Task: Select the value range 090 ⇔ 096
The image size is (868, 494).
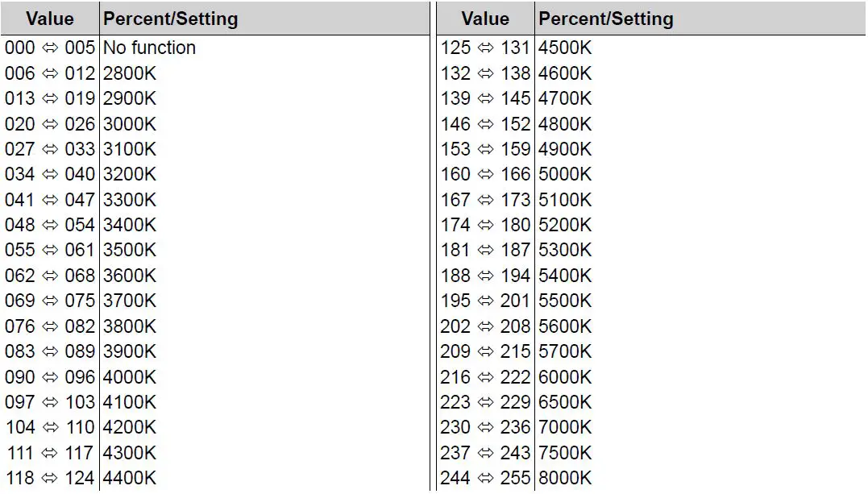Action: coord(50,376)
